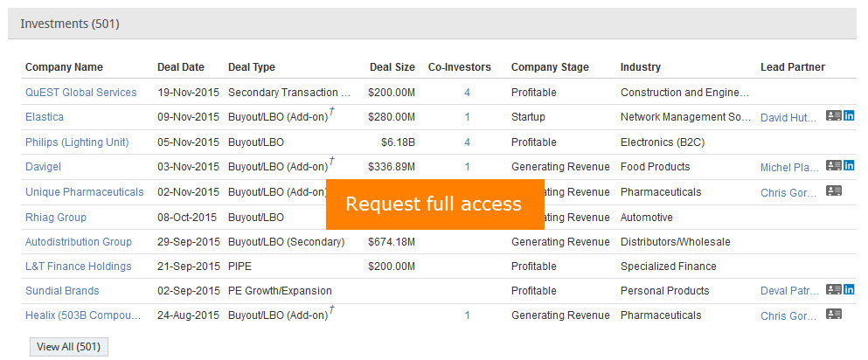Click the Investments (501) section heading
Viewport: 868px width, 360px height.
pyautogui.click(x=70, y=24)
